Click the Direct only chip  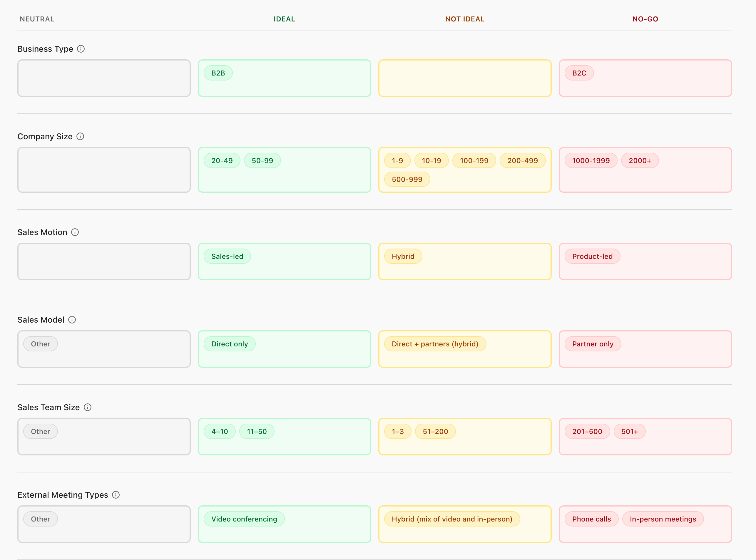[x=230, y=344]
